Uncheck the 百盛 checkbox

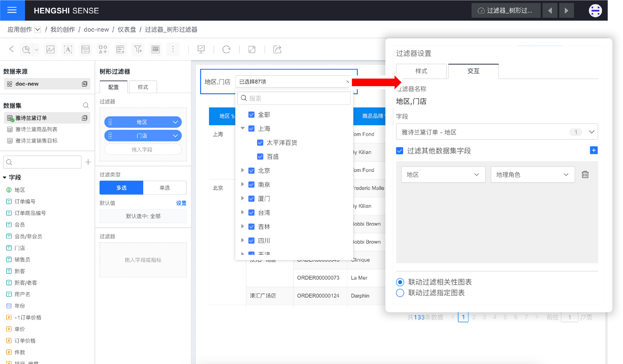[260, 156]
